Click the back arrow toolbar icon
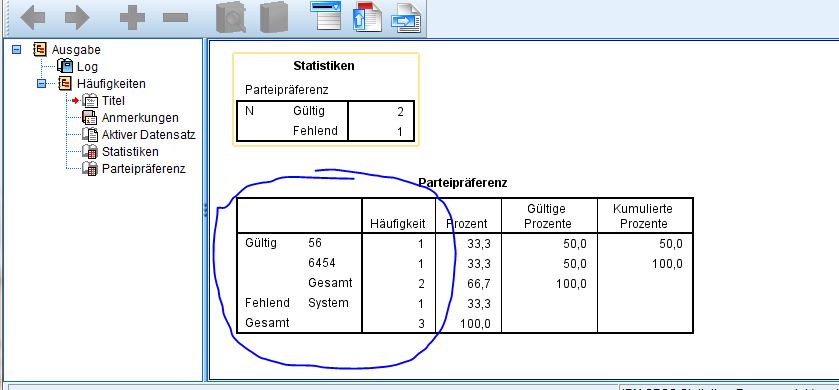839x390 pixels. (x=33, y=18)
